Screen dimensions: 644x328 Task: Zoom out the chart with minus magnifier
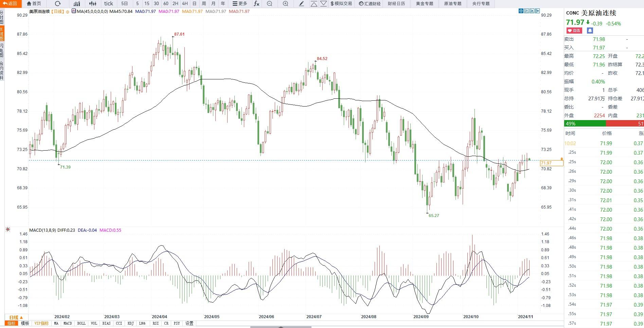(x=270, y=3)
